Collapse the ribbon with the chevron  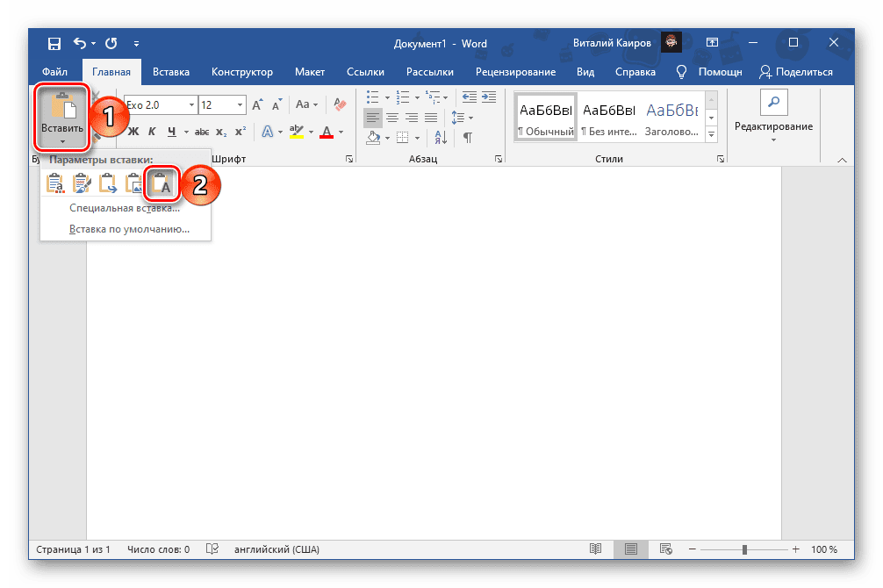842,160
